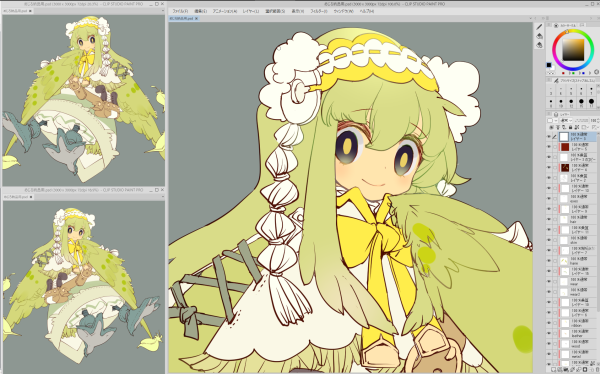
Task: Hide the selected top layer via eye
Action: 549,137
